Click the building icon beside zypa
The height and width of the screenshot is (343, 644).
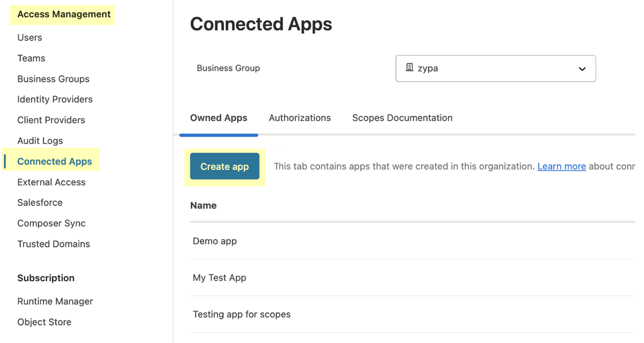point(409,68)
